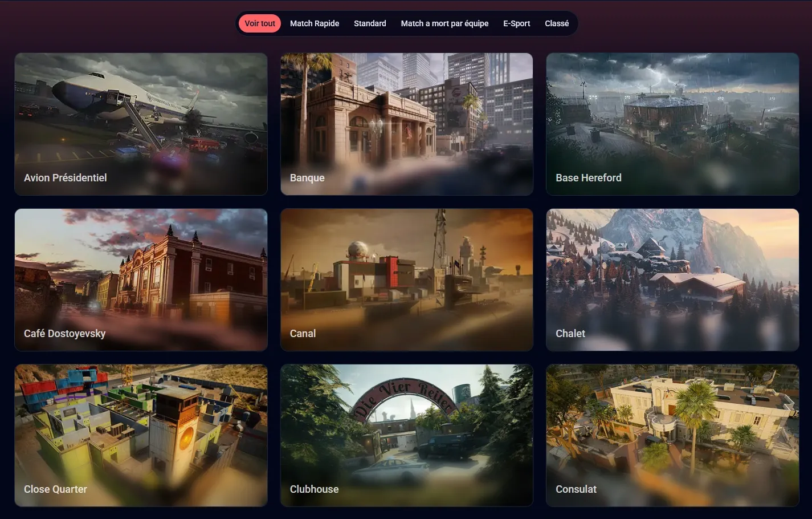
Task: Select the Consulat map
Action: pyautogui.click(x=672, y=435)
